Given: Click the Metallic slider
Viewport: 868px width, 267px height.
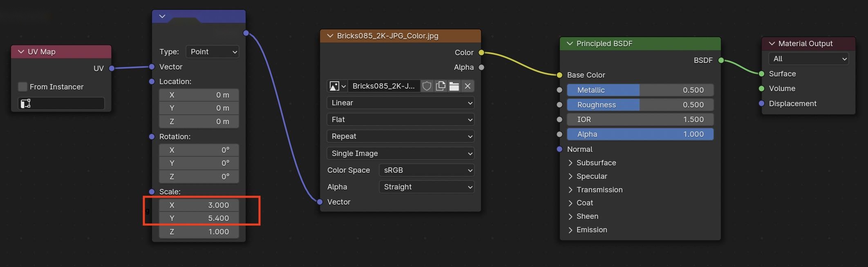Looking at the screenshot, I should click(x=640, y=90).
